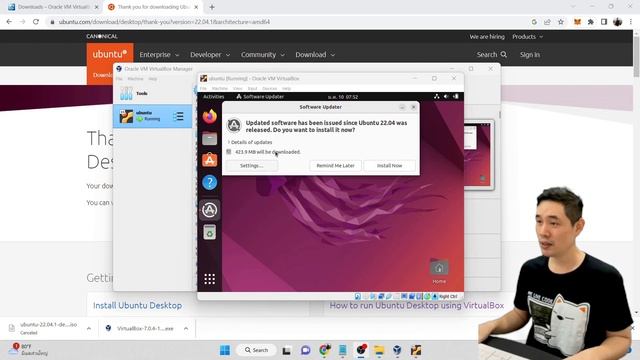Image resolution: width=640 pixels, height=360 pixels.
Task: Open Software Updater app menu in top bar
Action: (260, 97)
